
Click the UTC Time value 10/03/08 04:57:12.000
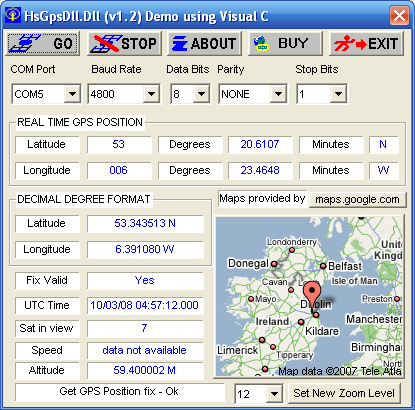pyautogui.click(x=145, y=305)
